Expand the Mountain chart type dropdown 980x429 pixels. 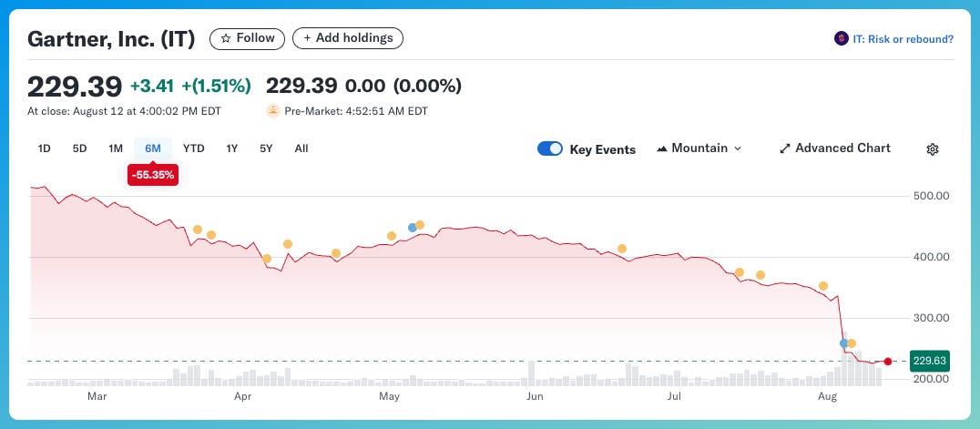pyautogui.click(x=699, y=148)
